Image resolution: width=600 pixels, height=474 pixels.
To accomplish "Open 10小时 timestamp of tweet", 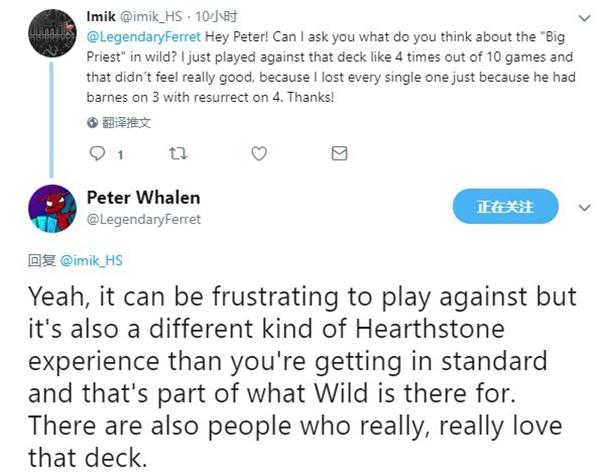I will click(x=216, y=16).
